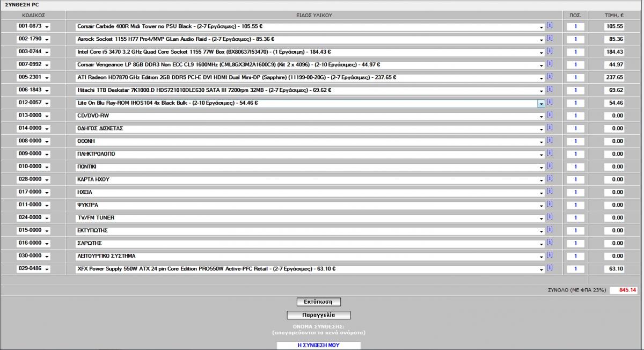The height and width of the screenshot is (350, 644).
Task: Click the ΤΙΜΗ, € column header
Action: click(614, 15)
